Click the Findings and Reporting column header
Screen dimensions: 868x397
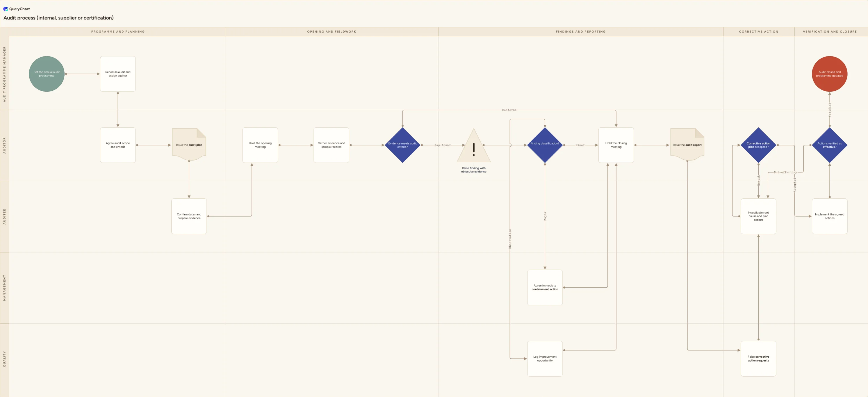(x=581, y=32)
